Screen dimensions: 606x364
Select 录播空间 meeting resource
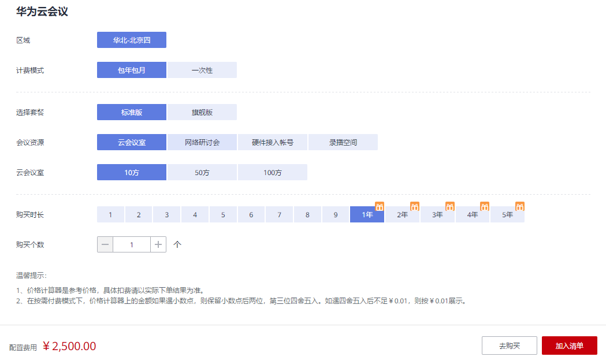(343, 143)
